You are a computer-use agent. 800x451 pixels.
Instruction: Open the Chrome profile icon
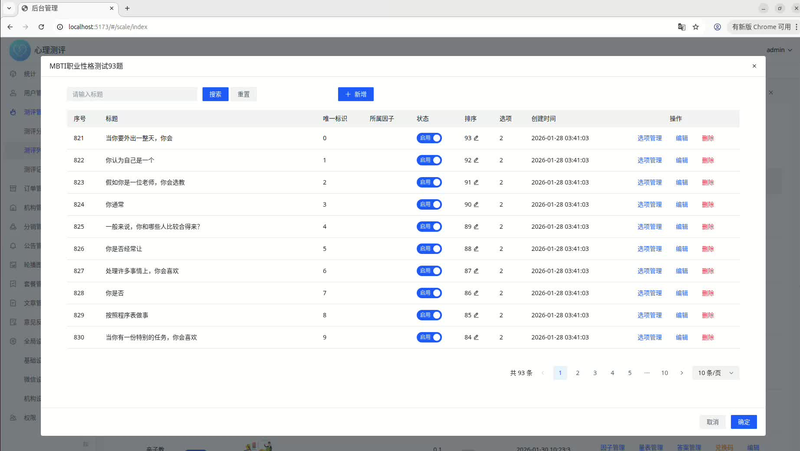pos(717,27)
